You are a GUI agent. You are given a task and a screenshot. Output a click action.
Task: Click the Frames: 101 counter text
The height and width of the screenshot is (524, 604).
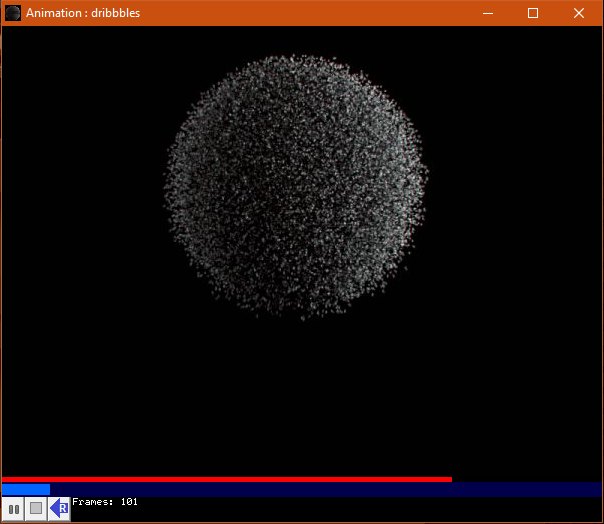pyautogui.click(x=105, y=502)
